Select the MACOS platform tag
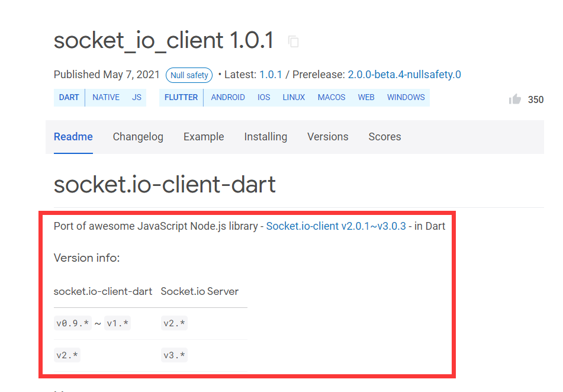 tap(332, 97)
